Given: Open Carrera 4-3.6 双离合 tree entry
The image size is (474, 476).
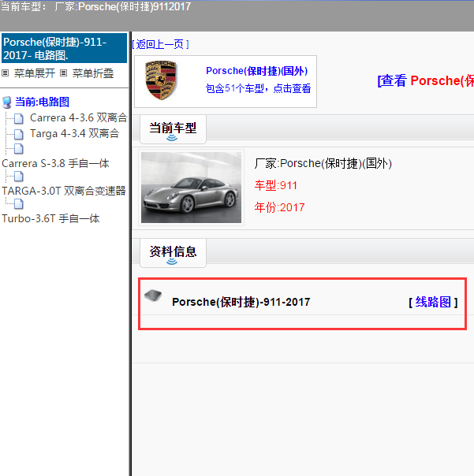Looking at the screenshot, I should click(x=78, y=117).
